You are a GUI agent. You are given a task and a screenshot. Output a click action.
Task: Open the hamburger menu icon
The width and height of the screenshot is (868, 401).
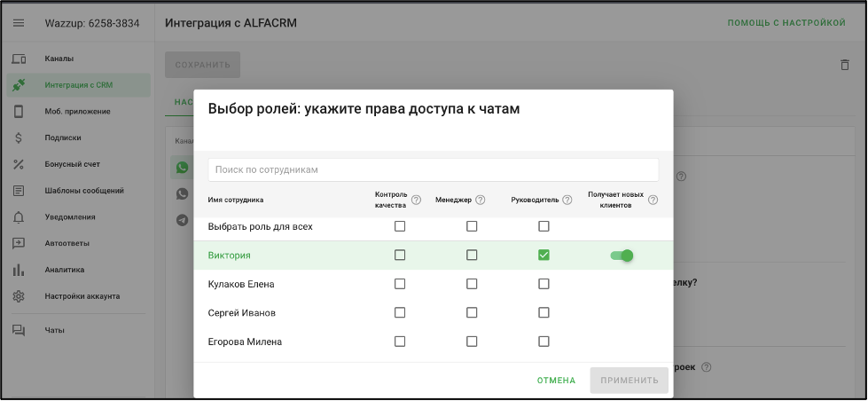point(19,23)
